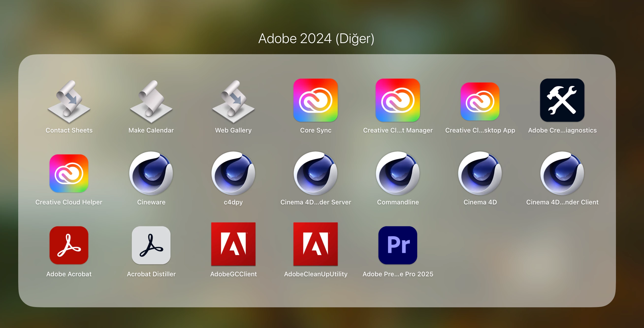Launch the Commandline app
644x328 pixels.
398,173
